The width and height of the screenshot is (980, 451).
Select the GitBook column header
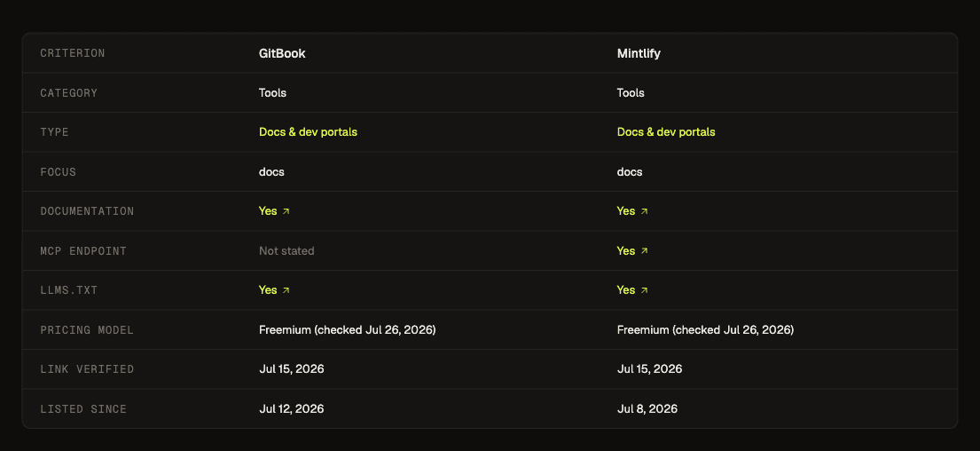click(283, 53)
